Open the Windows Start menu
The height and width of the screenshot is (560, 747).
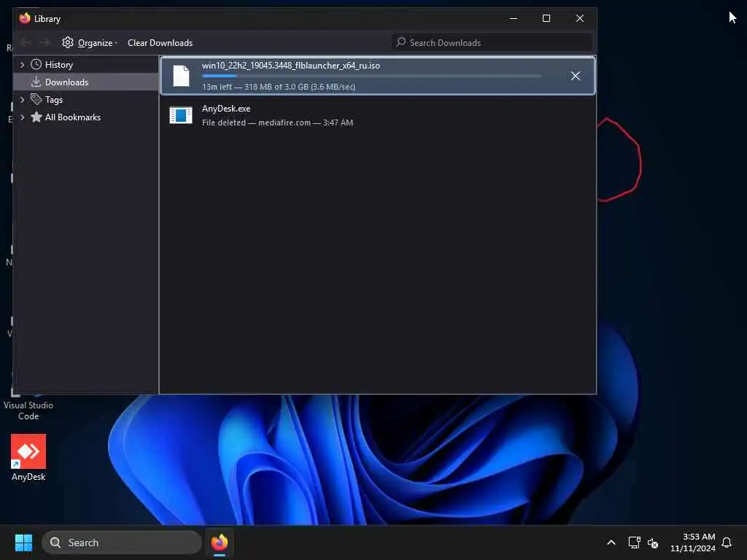23,542
